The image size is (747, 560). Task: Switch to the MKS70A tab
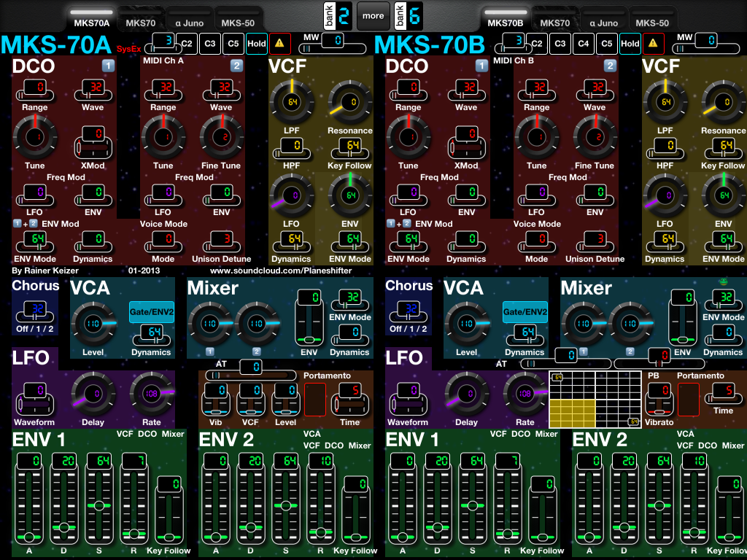pyautogui.click(x=91, y=19)
